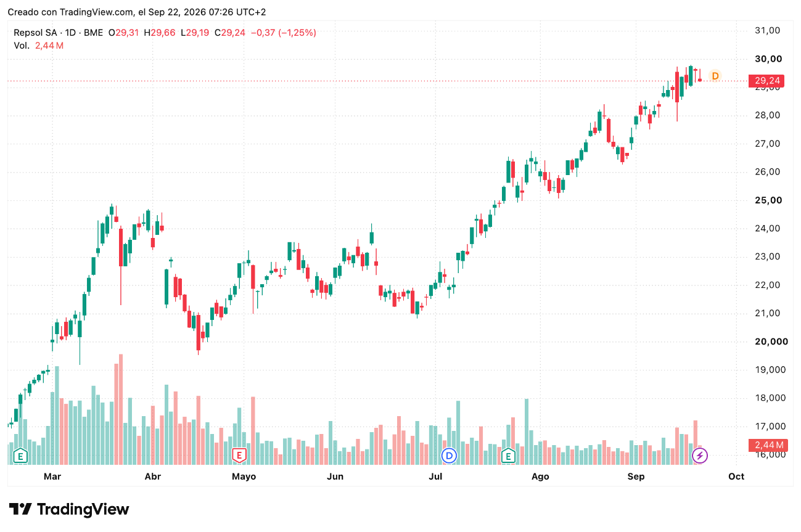
Task: Click the Oct label on time axis
Action: (x=736, y=477)
